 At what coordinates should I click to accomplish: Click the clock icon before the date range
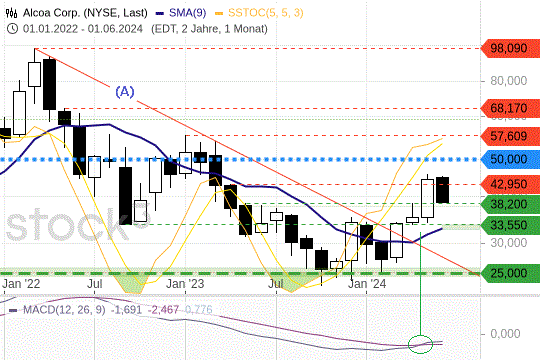pos(12,29)
